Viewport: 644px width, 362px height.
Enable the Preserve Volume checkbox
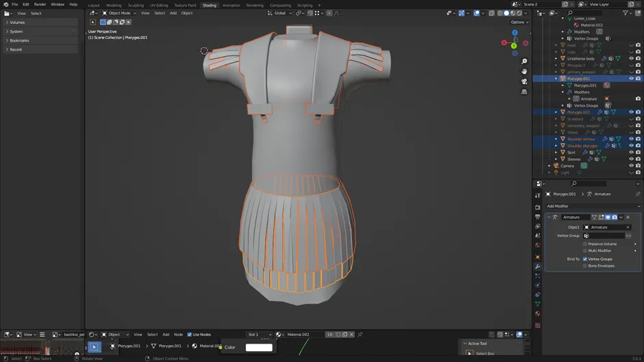pos(585,244)
